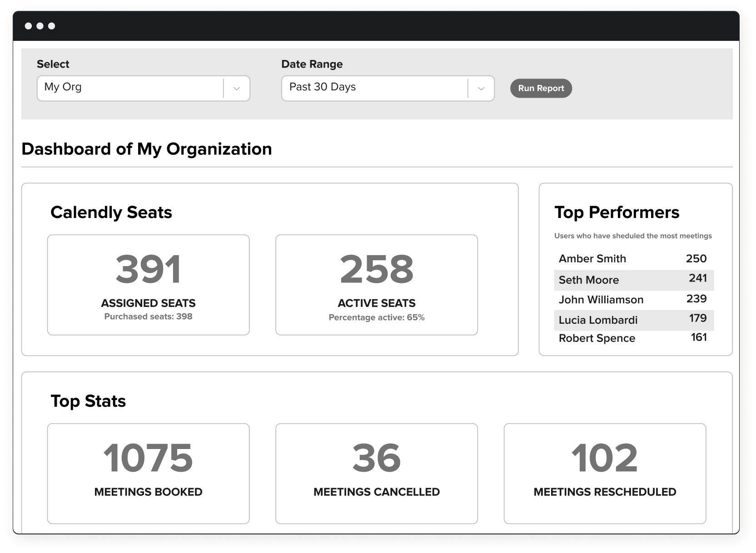Screen dimensions: 756x553
Task: Click John Williamson in Top Performers
Action: tap(601, 300)
